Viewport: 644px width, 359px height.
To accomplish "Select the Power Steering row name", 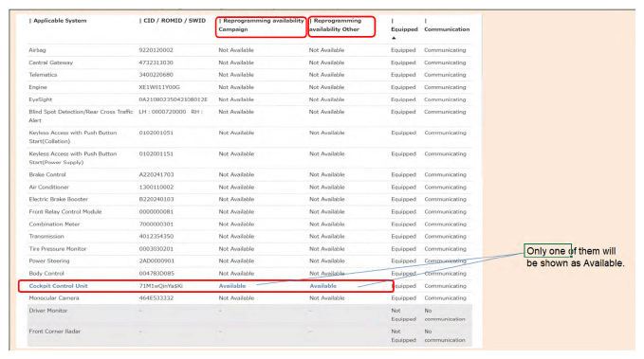I will click(x=49, y=260).
